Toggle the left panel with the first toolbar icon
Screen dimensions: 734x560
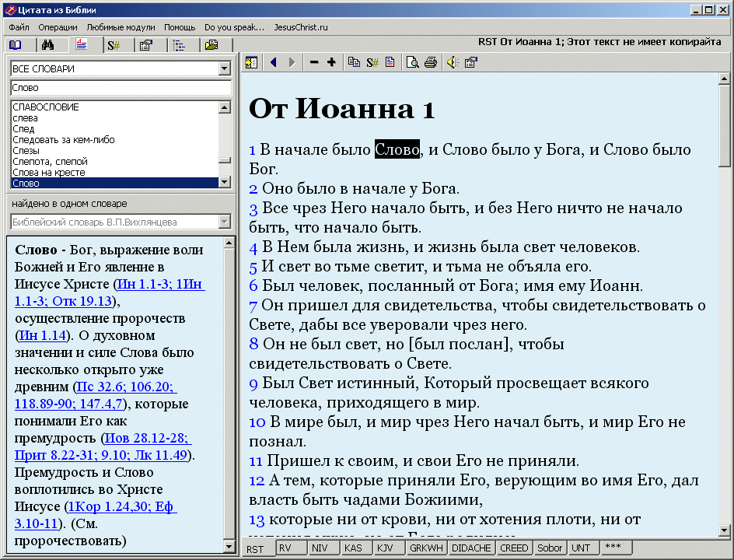[x=252, y=63]
